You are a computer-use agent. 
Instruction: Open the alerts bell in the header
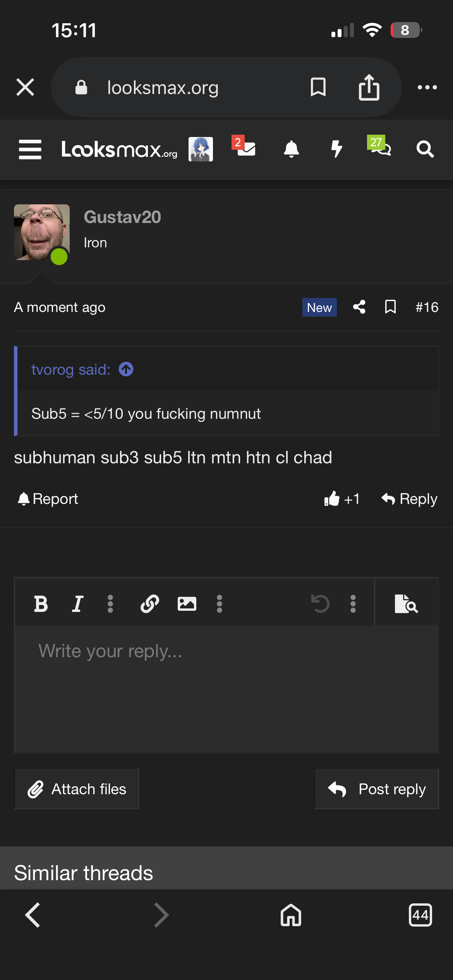pyautogui.click(x=292, y=149)
